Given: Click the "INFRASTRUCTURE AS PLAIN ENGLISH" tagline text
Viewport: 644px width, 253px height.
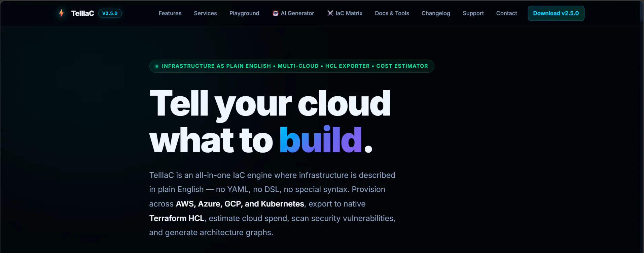Looking at the screenshot, I should tap(216, 66).
